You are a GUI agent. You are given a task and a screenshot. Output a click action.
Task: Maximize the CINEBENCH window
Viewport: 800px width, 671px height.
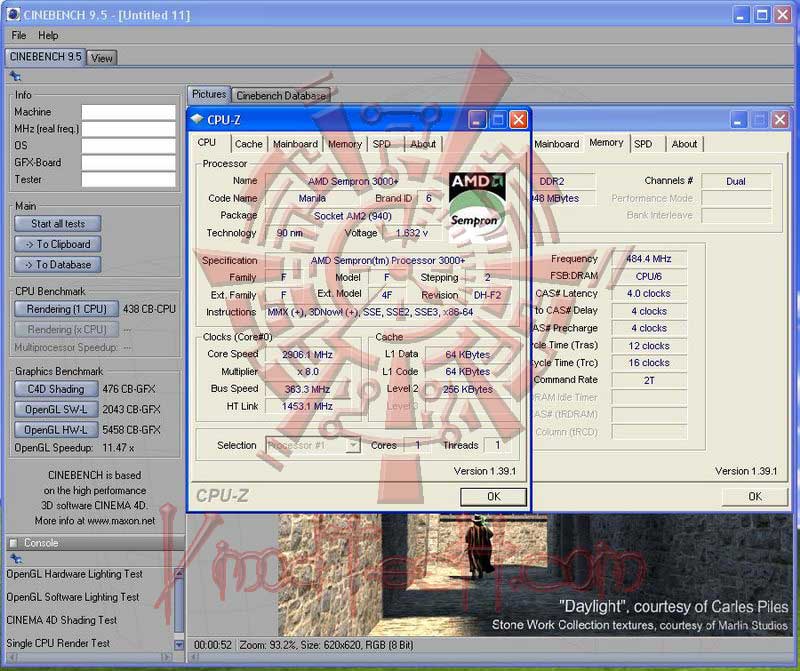(762, 15)
